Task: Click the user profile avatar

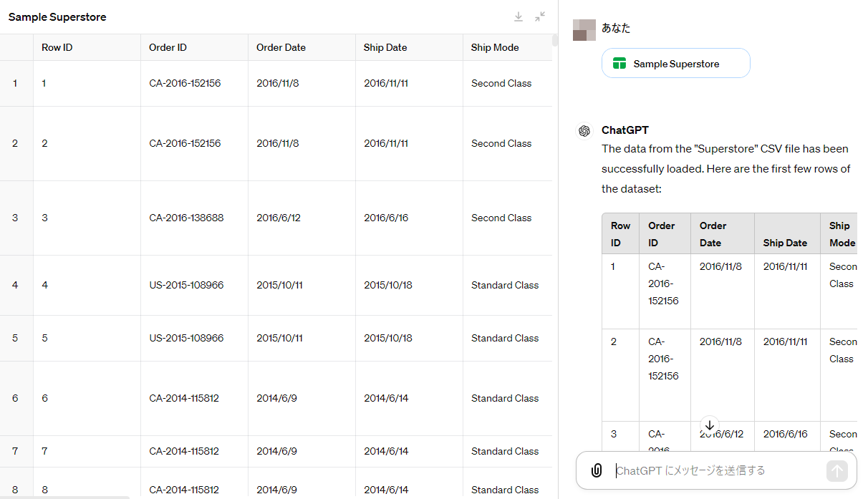Action: [584, 29]
